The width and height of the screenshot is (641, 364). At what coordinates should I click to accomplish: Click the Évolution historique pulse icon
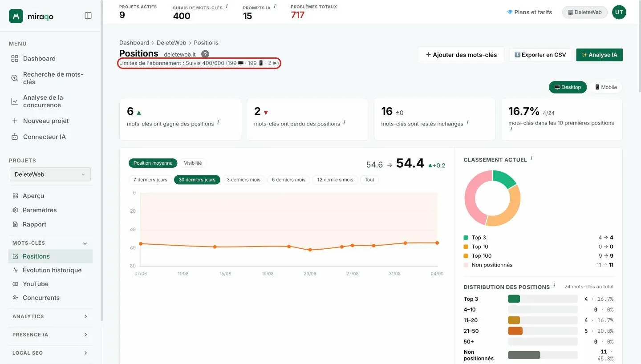pyautogui.click(x=16, y=270)
